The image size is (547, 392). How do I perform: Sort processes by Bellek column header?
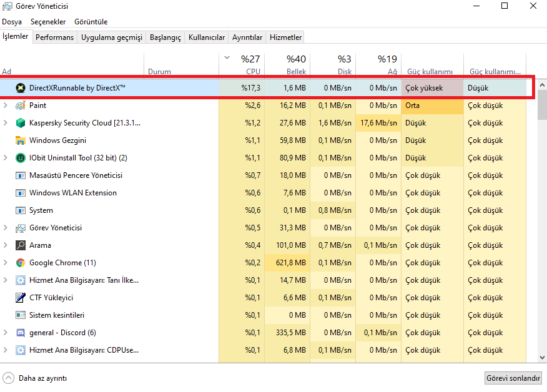point(296,64)
